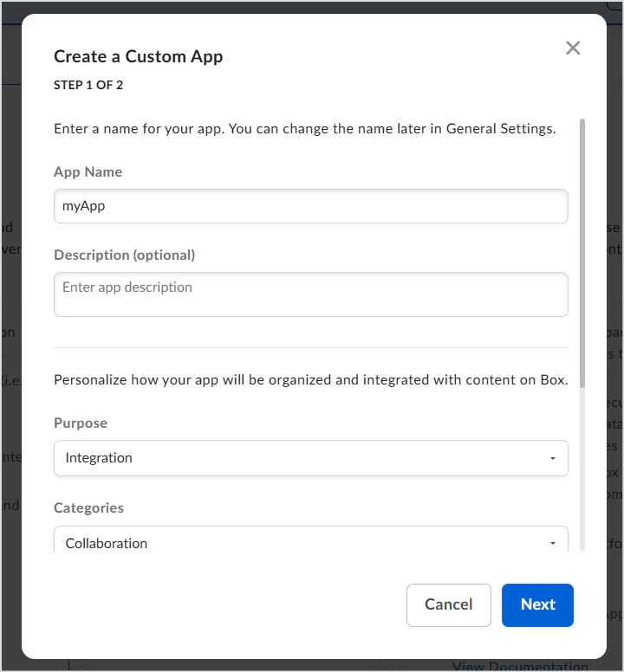
Task: Click the Create a Custom App heading
Action: (138, 56)
